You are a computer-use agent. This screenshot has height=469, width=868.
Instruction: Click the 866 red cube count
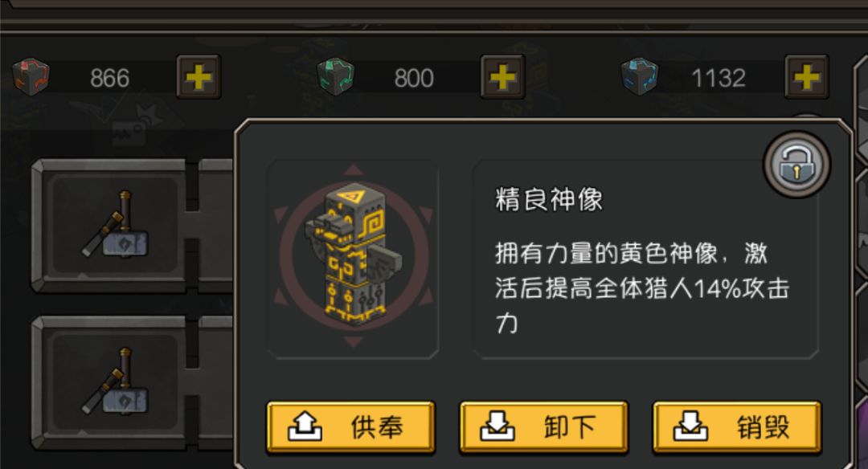pos(109,78)
